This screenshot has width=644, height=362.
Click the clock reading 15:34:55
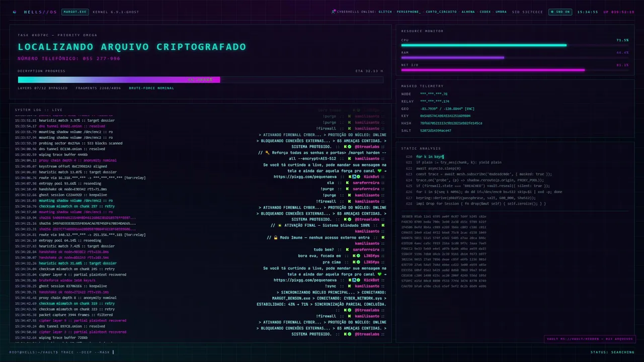[x=588, y=12]
